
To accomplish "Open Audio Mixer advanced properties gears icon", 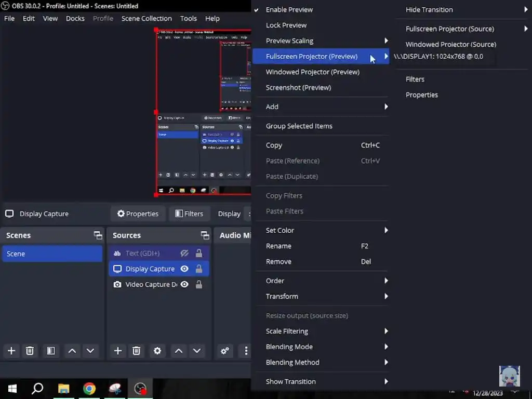I will (x=224, y=351).
